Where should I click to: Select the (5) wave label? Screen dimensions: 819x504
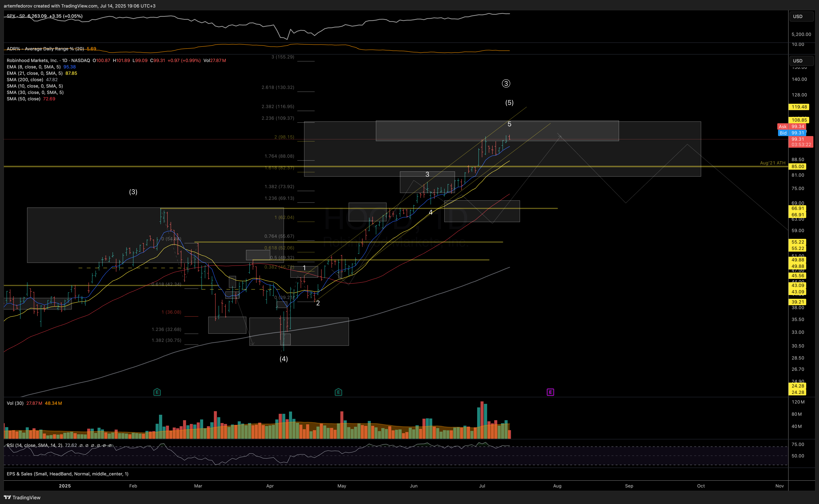point(509,103)
